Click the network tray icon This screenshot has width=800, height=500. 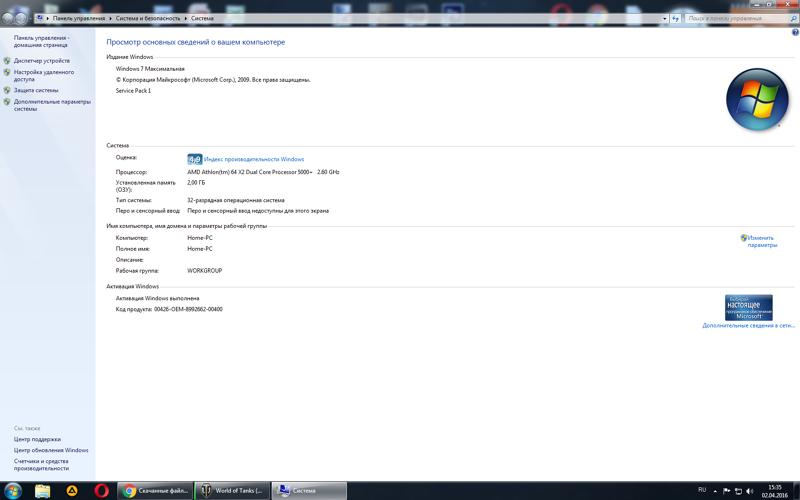[738, 491]
